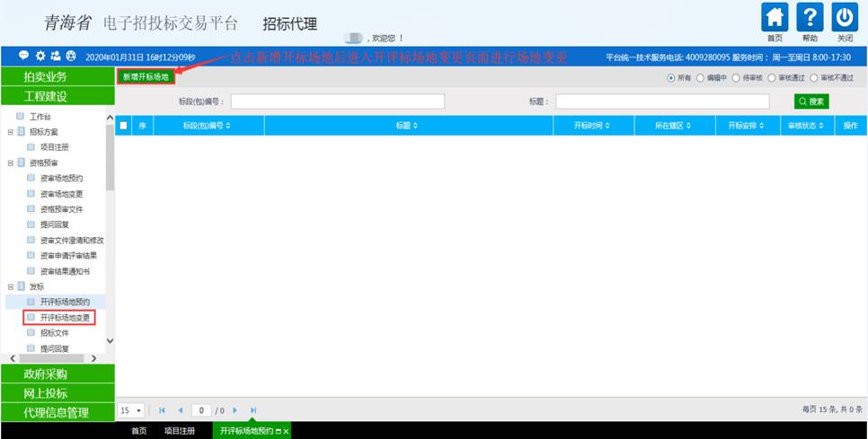Close the 开评标场地预约 tab

[x=287, y=432]
